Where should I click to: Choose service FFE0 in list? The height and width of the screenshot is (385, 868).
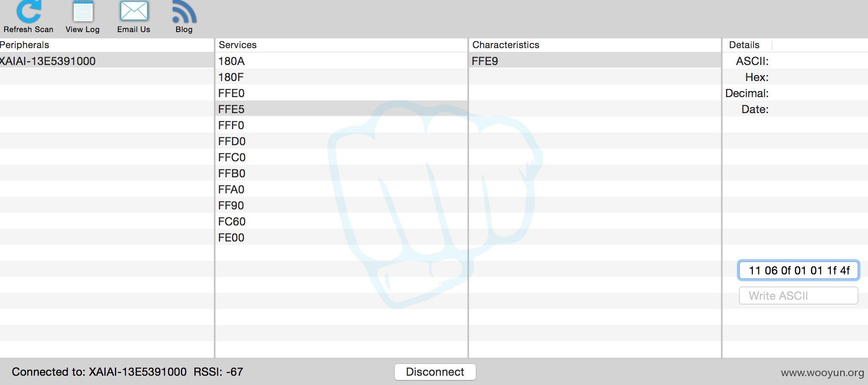(341, 93)
